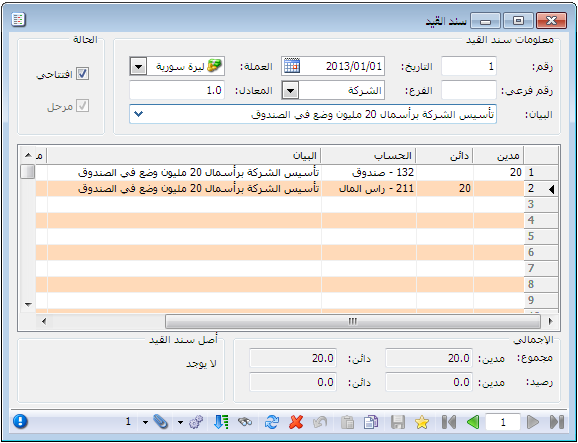
Task: Click the red X delete icon in toolbar
Action: point(296,422)
